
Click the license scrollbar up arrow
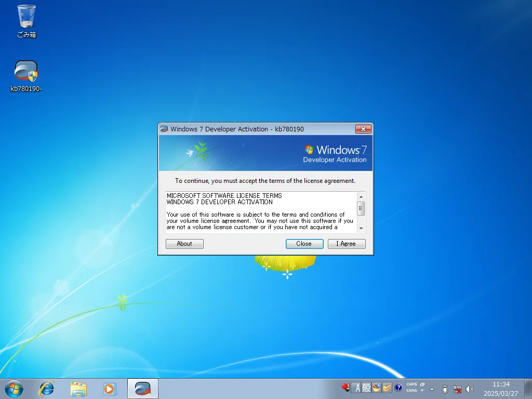click(x=361, y=196)
